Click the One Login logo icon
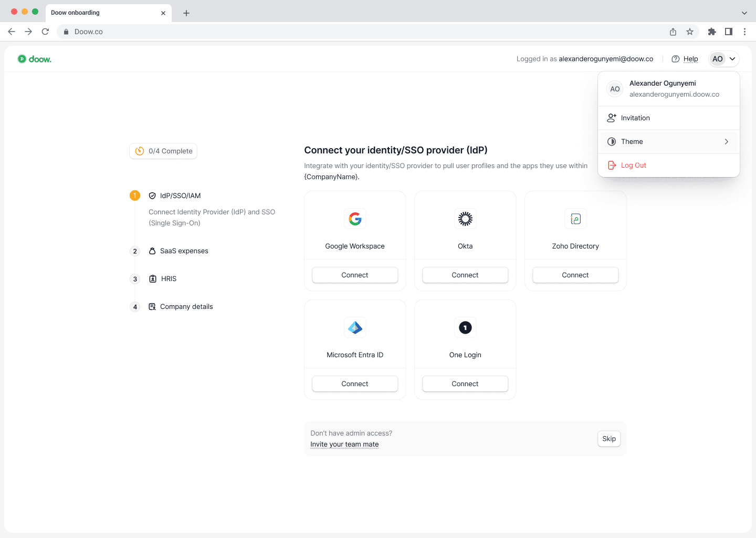Viewport: 756px width, 538px height. (x=465, y=327)
